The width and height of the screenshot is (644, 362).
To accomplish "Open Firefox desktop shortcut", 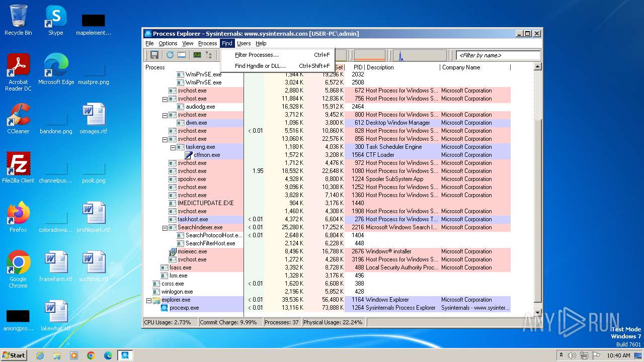I will coord(18,217).
